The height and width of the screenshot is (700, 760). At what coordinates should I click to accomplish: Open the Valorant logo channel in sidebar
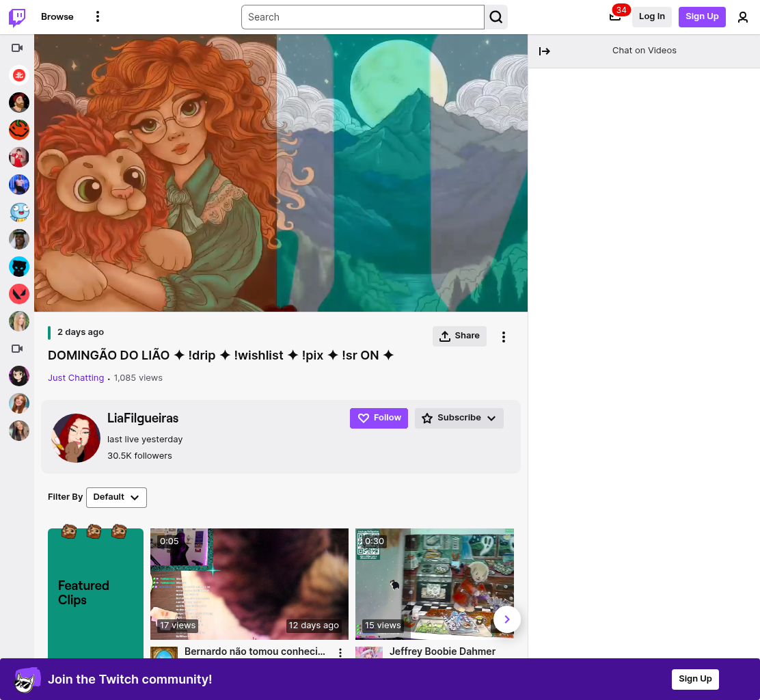pos(19,294)
